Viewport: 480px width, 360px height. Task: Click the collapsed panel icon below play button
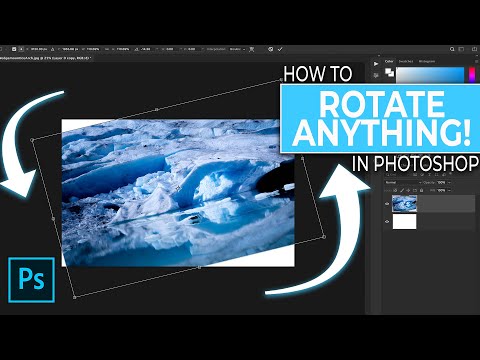[376, 75]
